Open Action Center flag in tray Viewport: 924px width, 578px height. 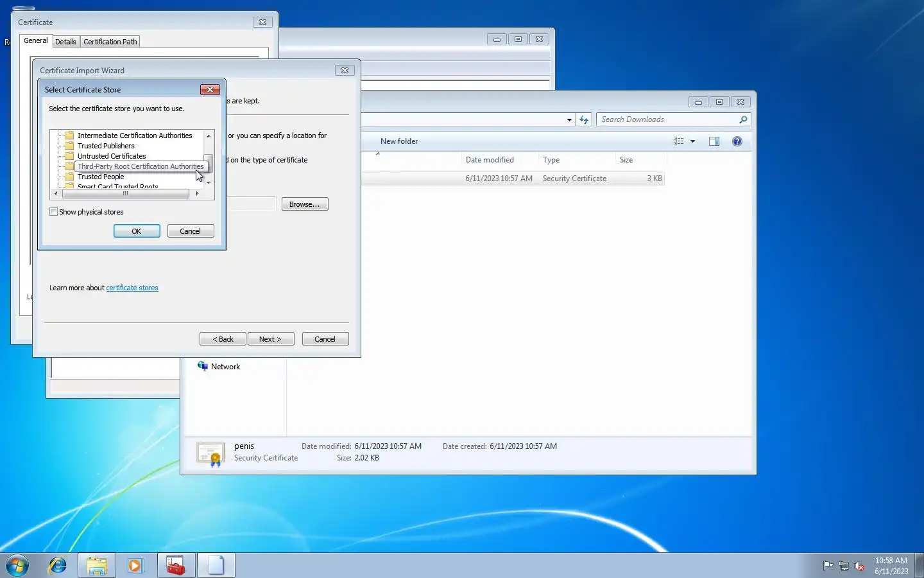[828, 566]
